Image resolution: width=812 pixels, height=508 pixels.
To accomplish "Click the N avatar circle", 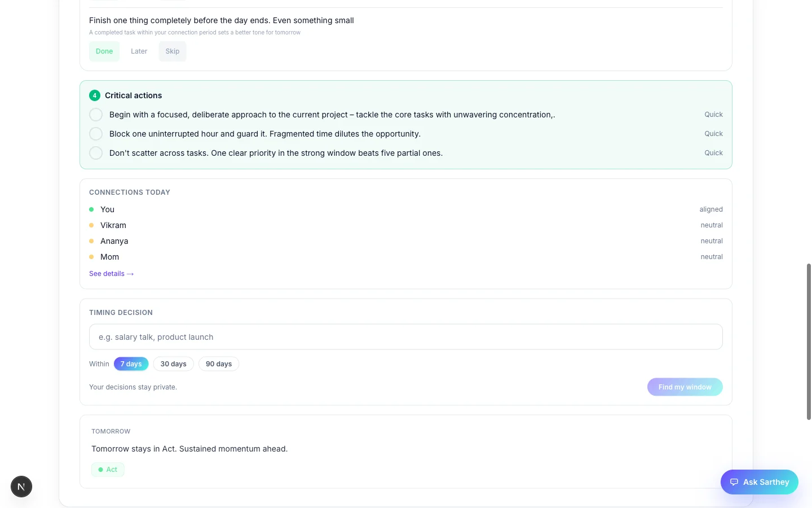I will 21,486.
